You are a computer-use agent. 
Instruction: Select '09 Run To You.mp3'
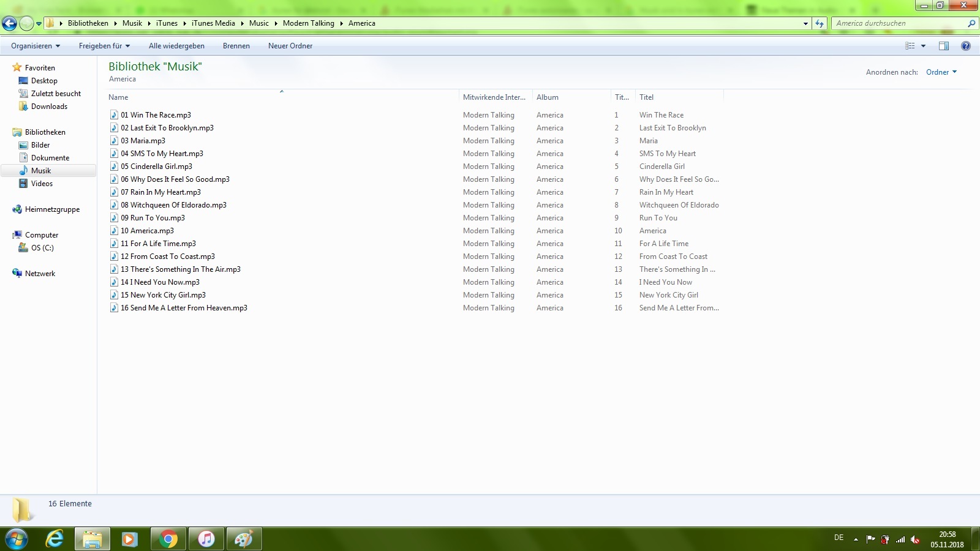[153, 218]
